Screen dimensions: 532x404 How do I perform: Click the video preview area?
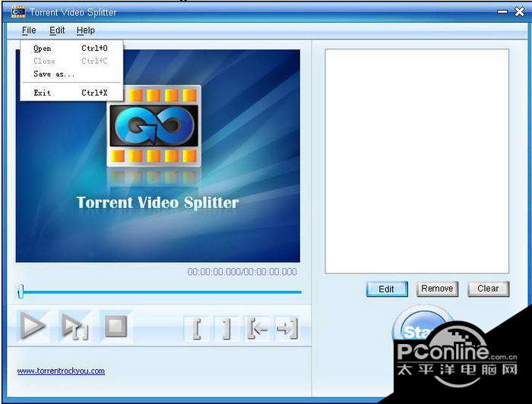158,156
